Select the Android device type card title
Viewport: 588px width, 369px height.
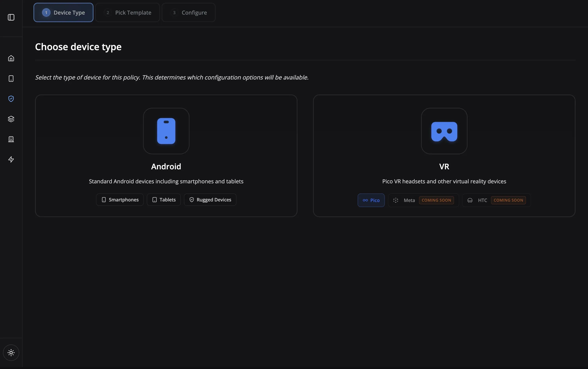(166, 166)
